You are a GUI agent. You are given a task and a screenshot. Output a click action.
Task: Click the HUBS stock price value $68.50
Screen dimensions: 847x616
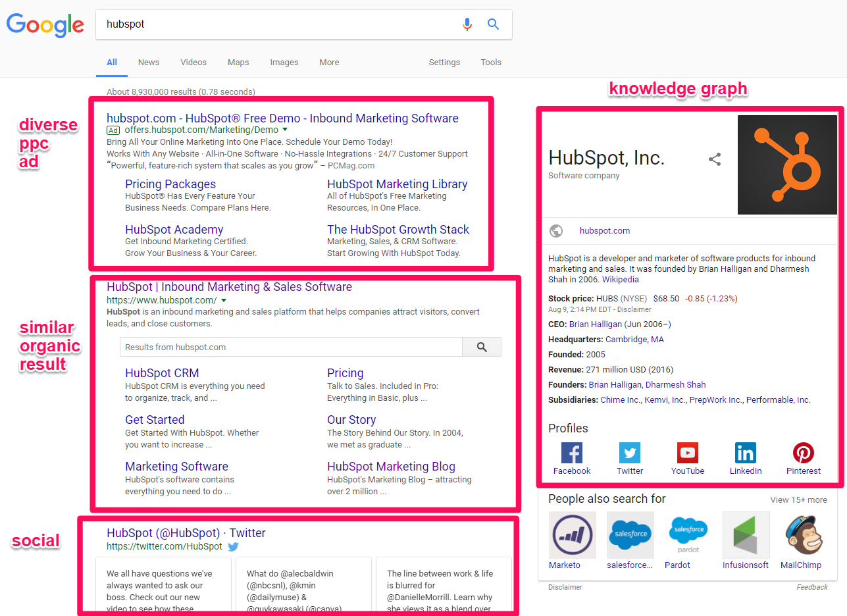[666, 299]
